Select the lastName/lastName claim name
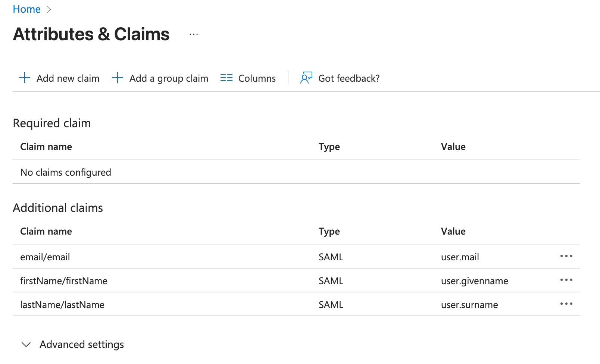 click(62, 305)
